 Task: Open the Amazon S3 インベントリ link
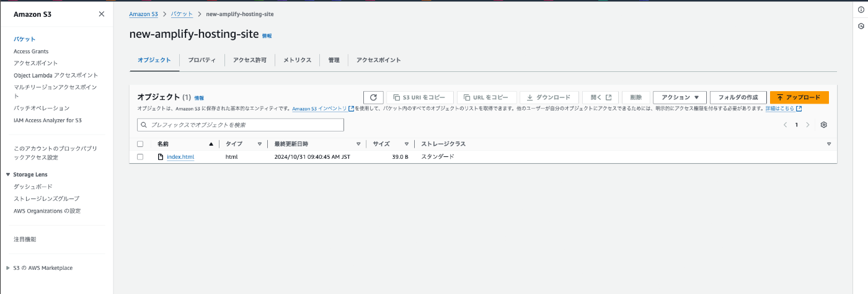319,109
